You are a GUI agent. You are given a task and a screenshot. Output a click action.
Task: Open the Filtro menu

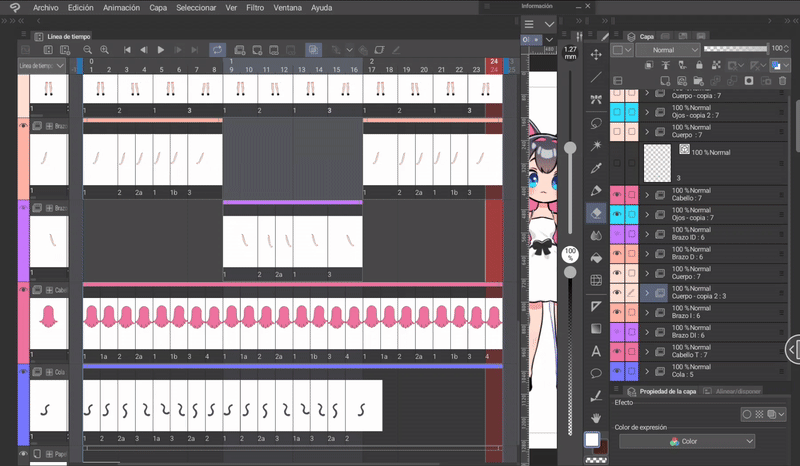click(255, 8)
